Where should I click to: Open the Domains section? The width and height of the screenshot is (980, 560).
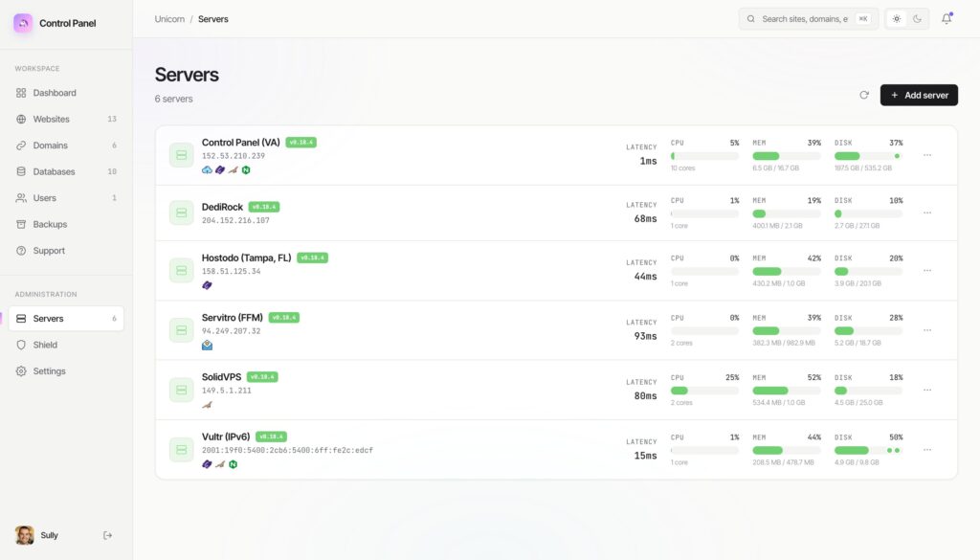click(66, 145)
